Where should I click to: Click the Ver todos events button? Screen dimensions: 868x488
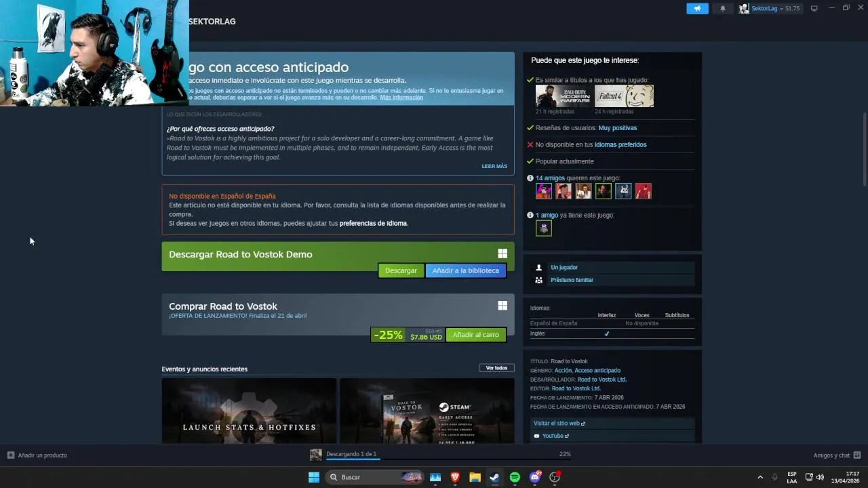point(496,368)
